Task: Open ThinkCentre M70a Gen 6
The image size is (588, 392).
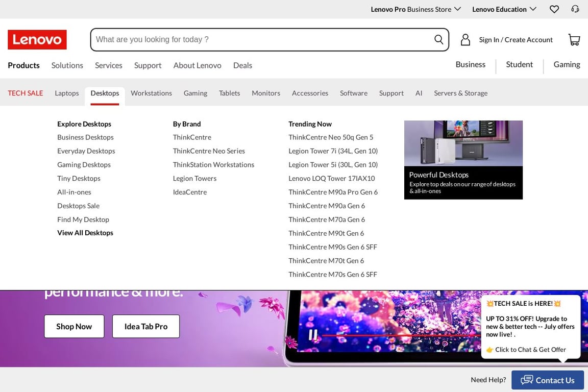Action: tap(327, 219)
